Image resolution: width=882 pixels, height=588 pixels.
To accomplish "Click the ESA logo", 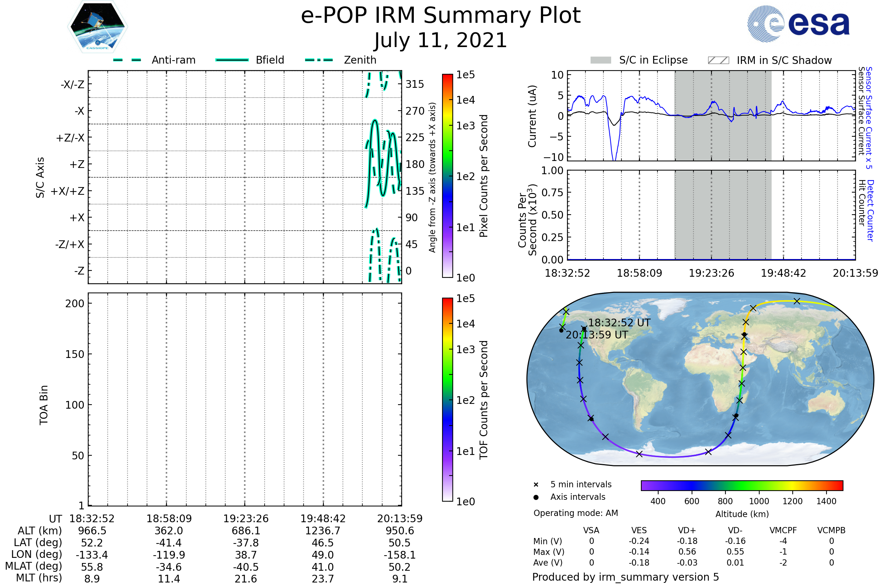I will (798, 24).
